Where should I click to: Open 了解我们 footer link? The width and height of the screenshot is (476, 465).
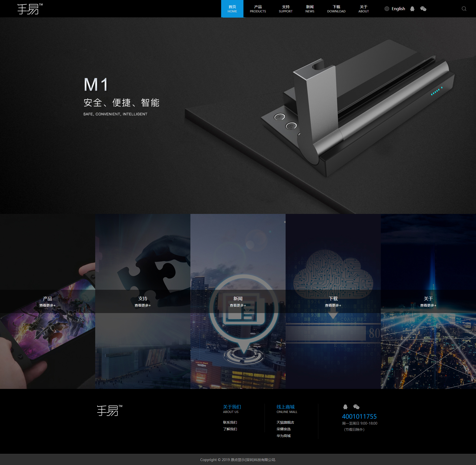click(230, 429)
